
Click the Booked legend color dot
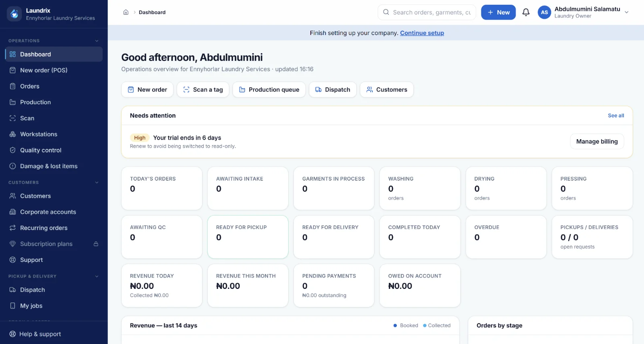click(x=395, y=325)
